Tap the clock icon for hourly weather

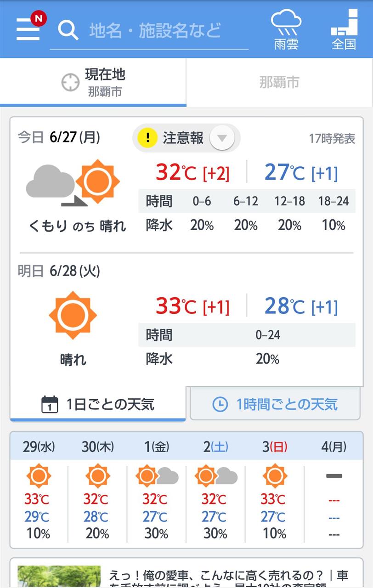coord(220,404)
